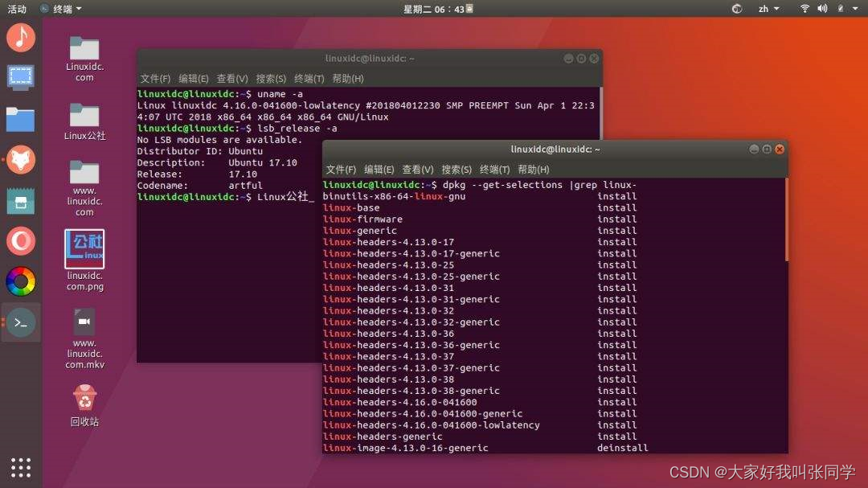Image resolution: width=868 pixels, height=488 pixels.
Task: Click the 'uname -a' command text
Action: tap(280, 94)
